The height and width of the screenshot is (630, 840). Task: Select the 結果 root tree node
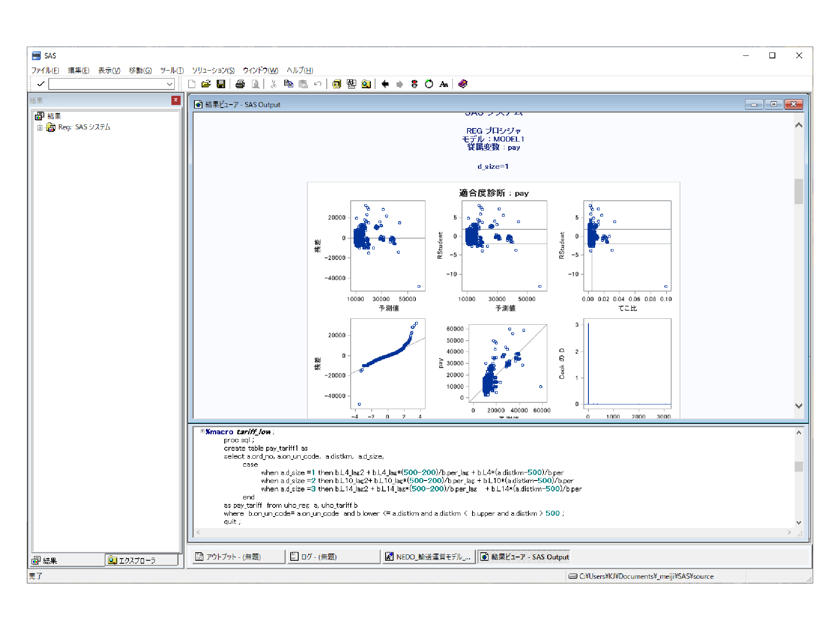pyautogui.click(x=54, y=116)
